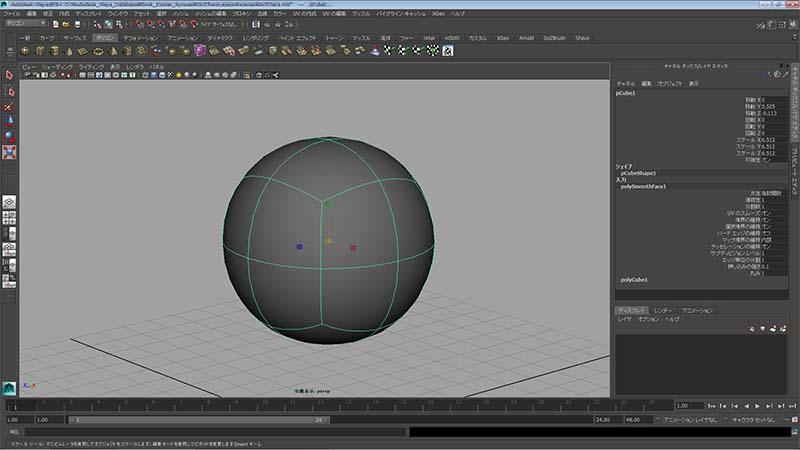The image size is (800, 450).
Task: Toggle snap to points magnet
Action: tap(161, 24)
